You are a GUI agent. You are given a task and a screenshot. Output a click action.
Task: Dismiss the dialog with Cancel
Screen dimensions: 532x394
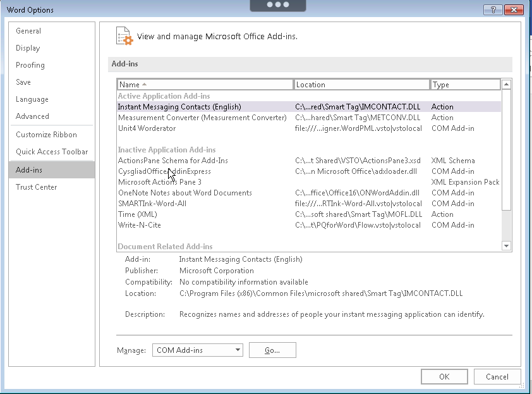[497, 377]
